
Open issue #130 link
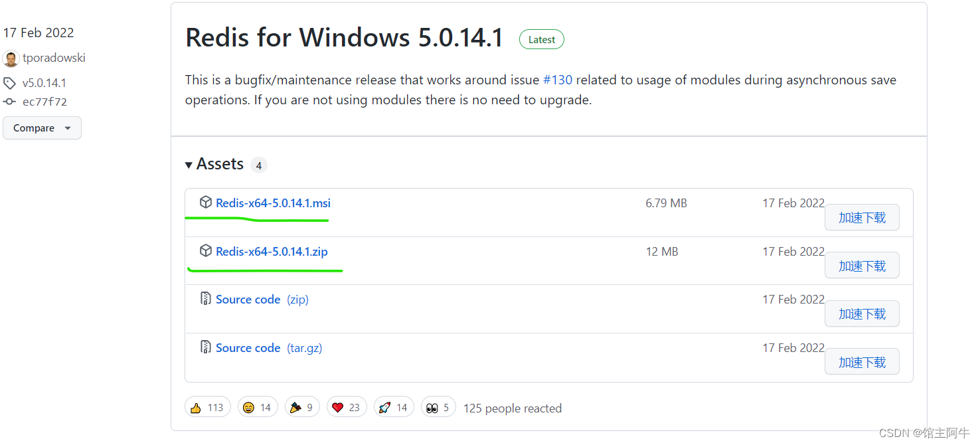pos(558,80)
